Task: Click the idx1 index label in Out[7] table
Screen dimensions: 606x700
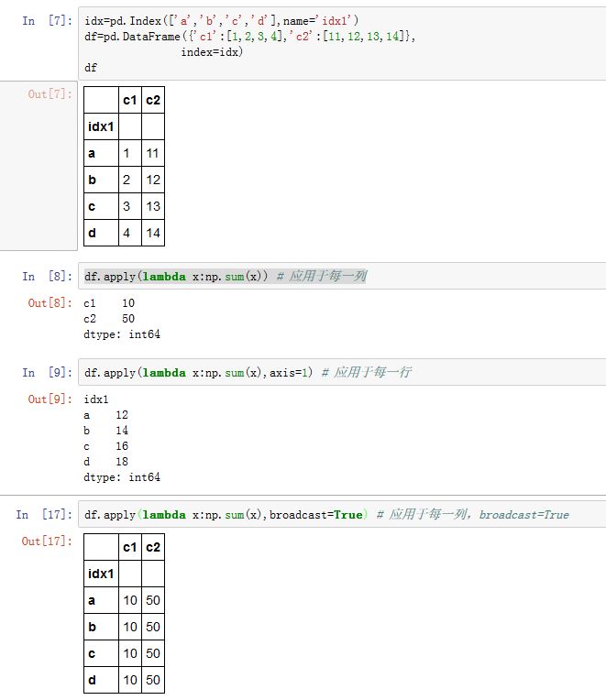Action: pos(101,126)
